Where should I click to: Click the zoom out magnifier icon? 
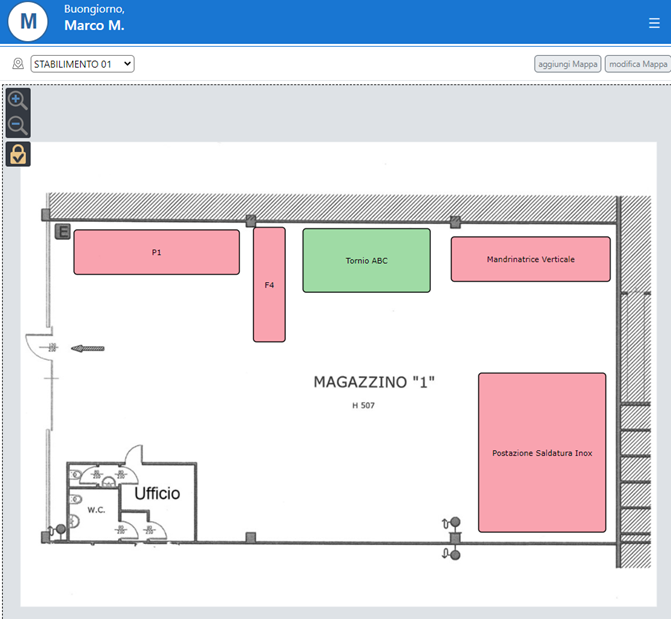click(x=18, y=125)
